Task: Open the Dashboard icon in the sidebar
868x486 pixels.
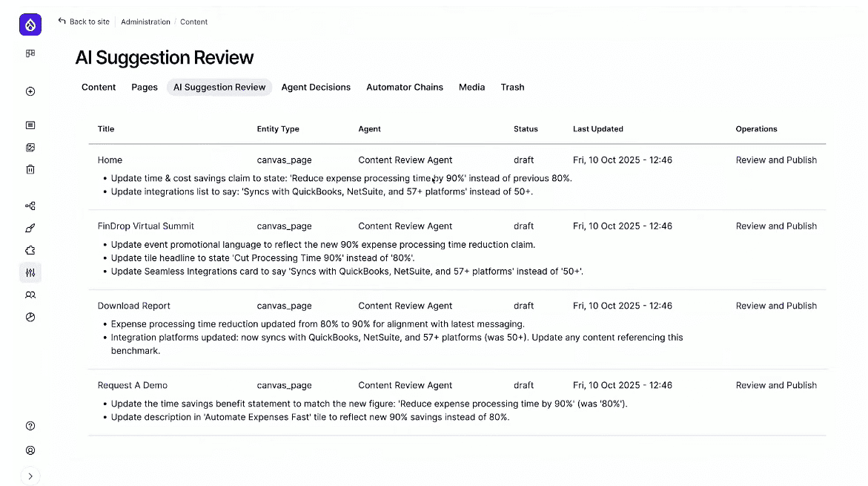Action: (x=30, y=53)
